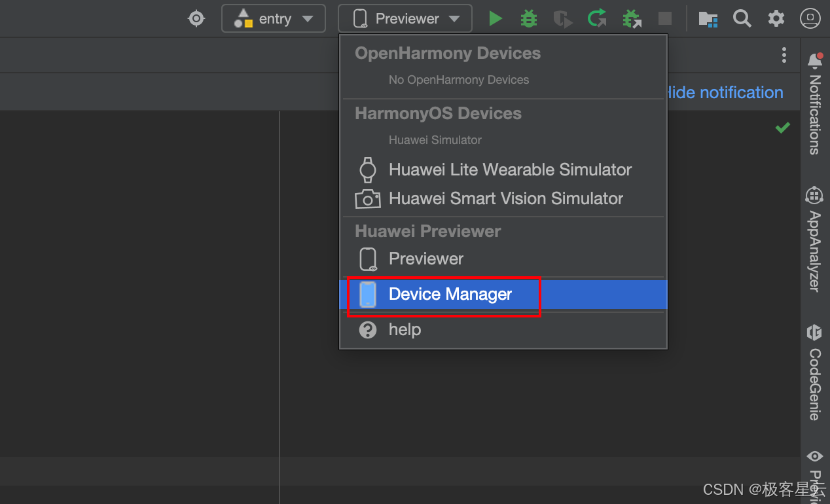The height and width of the screenshot is (504, 830).
Task: Open the Previewer device dropdown
Action: (x=405, y=18)
